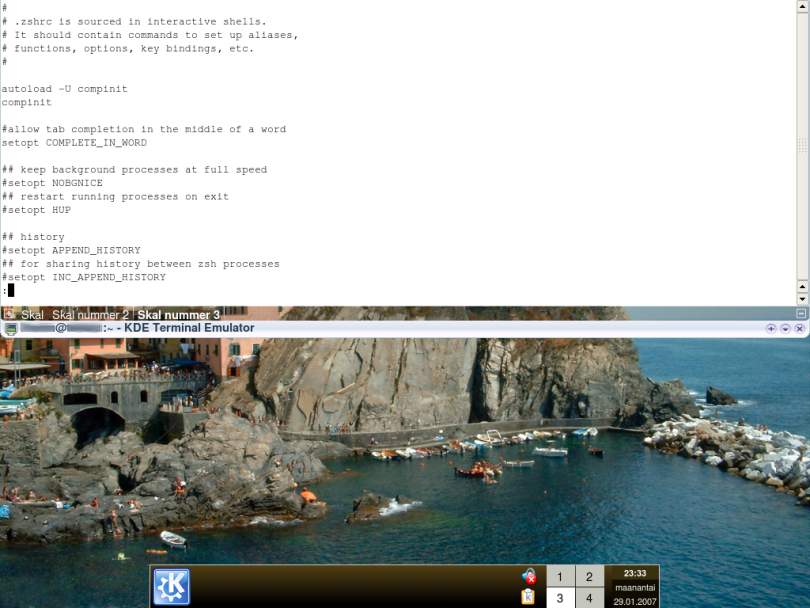Screen dimensions: 810x608
Task: Click the terminal scrollbar handle
Action: 802,145
